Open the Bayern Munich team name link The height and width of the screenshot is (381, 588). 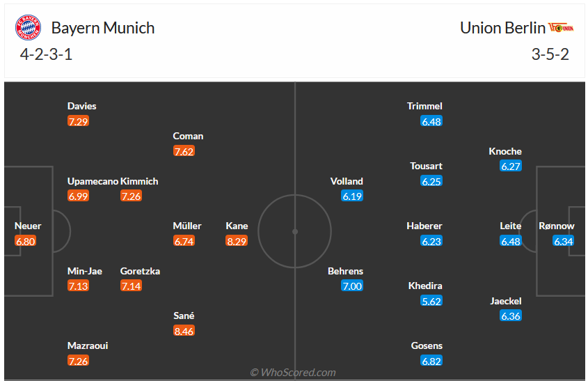103,28
